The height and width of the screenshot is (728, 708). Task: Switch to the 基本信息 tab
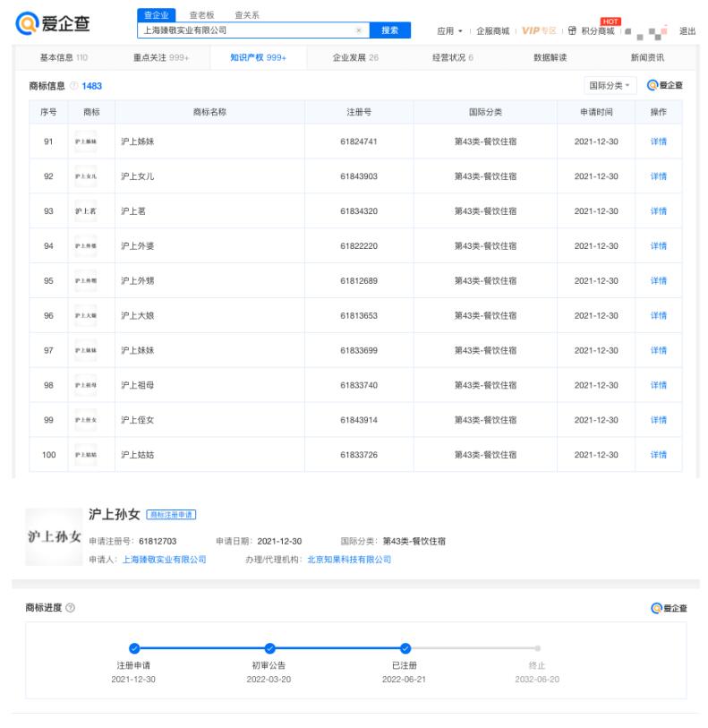point(63,57)
